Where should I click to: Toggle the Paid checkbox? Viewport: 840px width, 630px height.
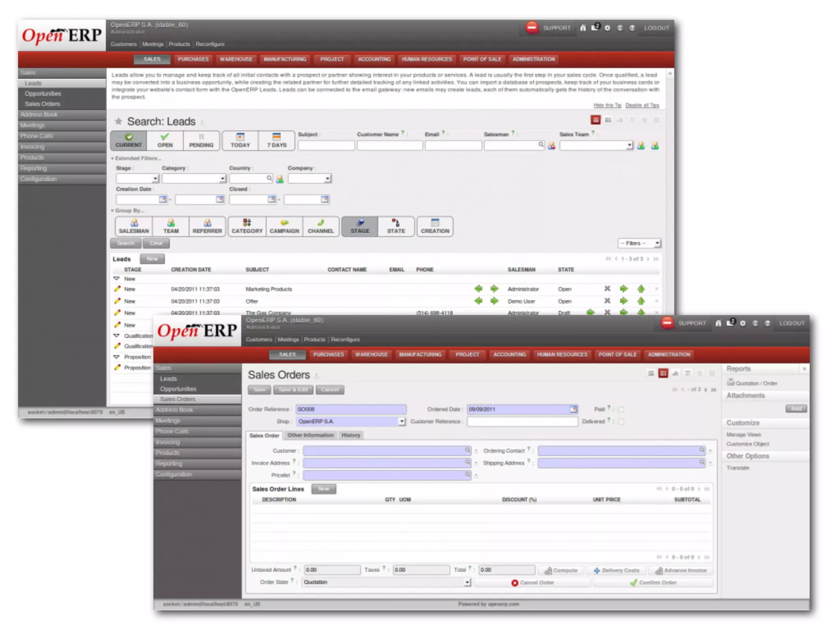(621, 410)
